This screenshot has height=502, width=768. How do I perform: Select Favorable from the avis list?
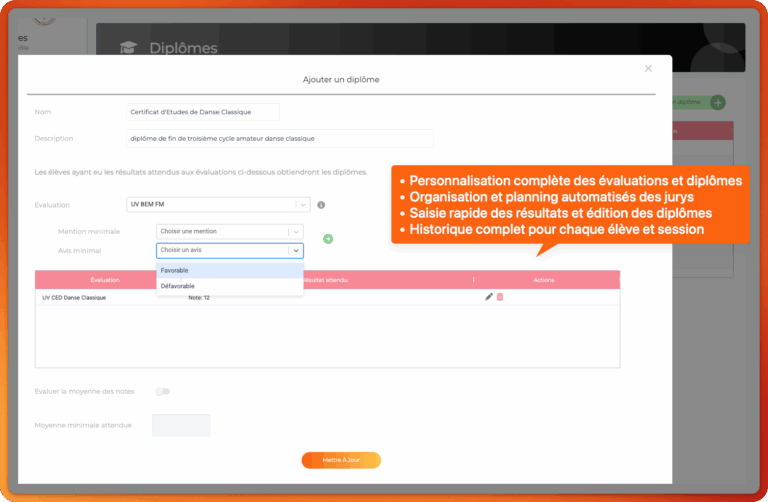(229, 270)
